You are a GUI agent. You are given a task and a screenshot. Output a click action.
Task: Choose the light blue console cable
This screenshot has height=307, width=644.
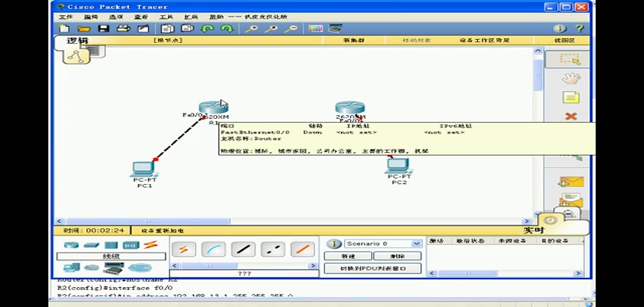click(x=215, y=249)
